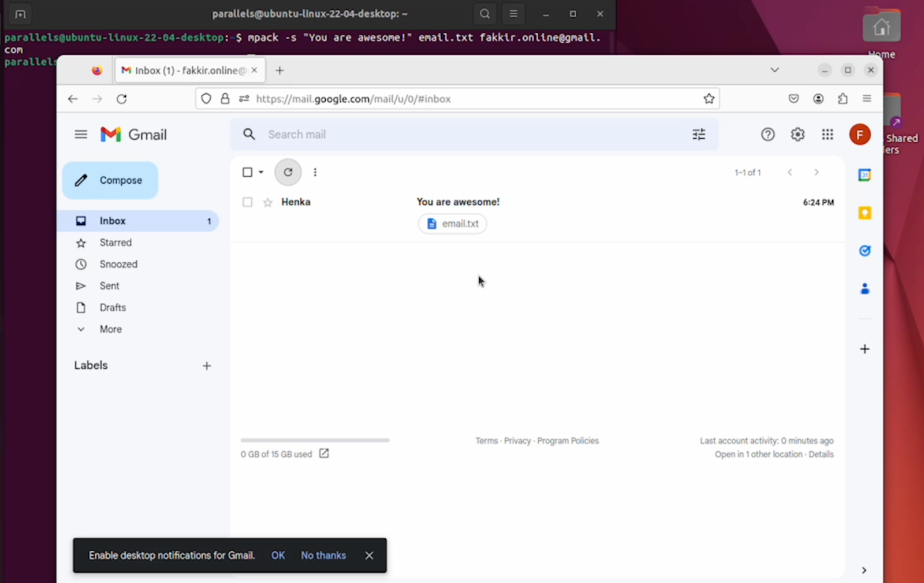This screenshot has height=583, width=924.
Task: Open account activity Details link
Action: pyautogui.click(x=821, y=454)
